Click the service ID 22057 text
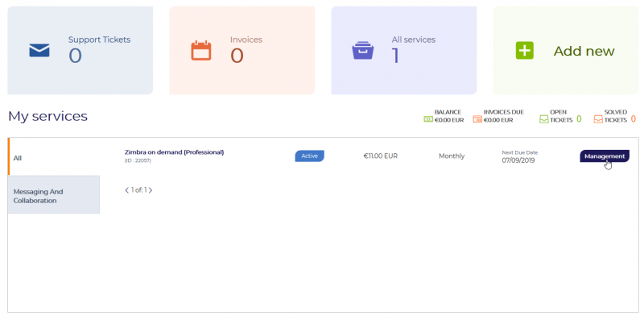644x320 pixels. [x=138, y=160]
